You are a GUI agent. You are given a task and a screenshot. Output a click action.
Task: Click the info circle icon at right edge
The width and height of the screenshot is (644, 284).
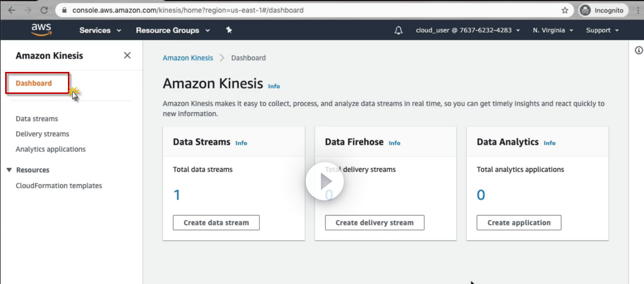pos(639,51)
